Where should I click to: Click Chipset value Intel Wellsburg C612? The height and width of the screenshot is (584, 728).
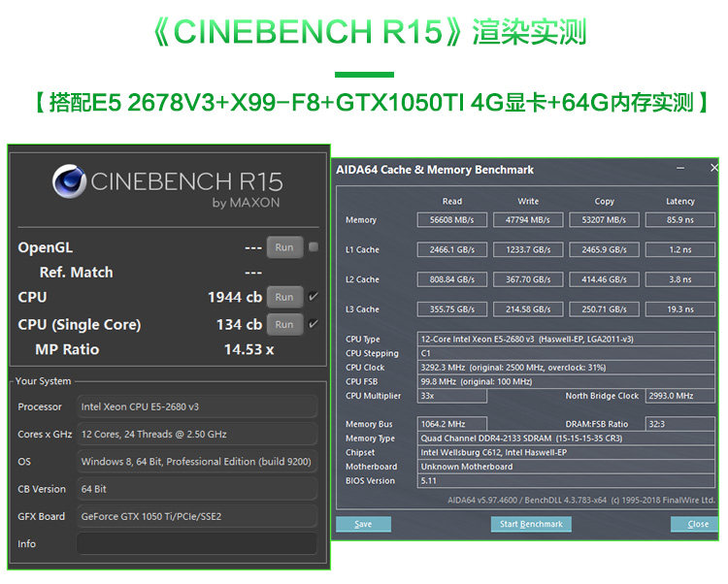tap(566, 452)
